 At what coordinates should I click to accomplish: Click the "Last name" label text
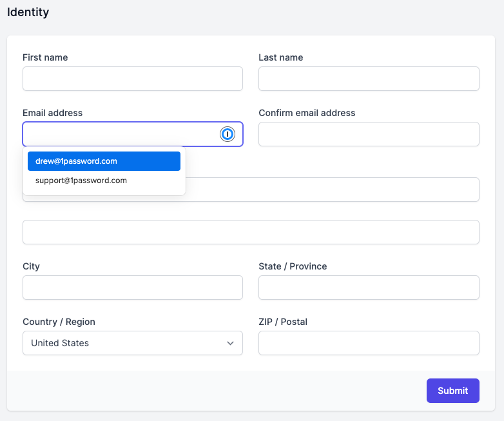tap(280, 57)
